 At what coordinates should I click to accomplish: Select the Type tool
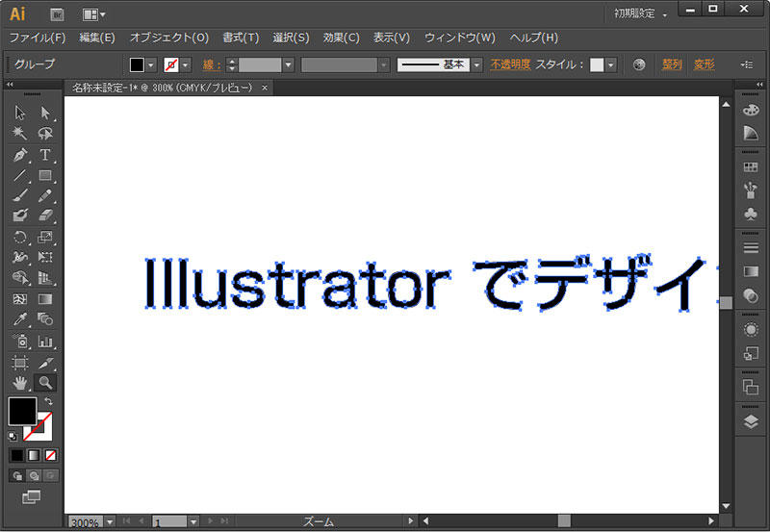(x=45, y=155)
